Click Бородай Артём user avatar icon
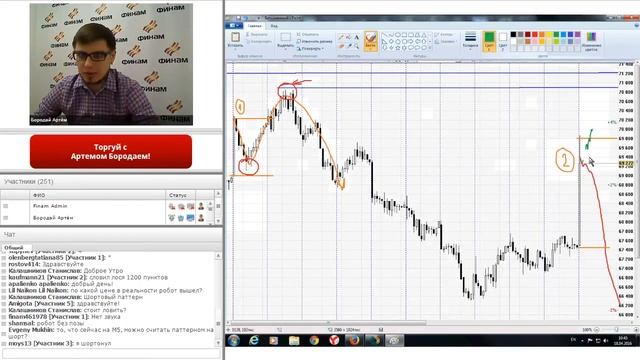Viewport: 640px width, 360px height. [201, 218]
